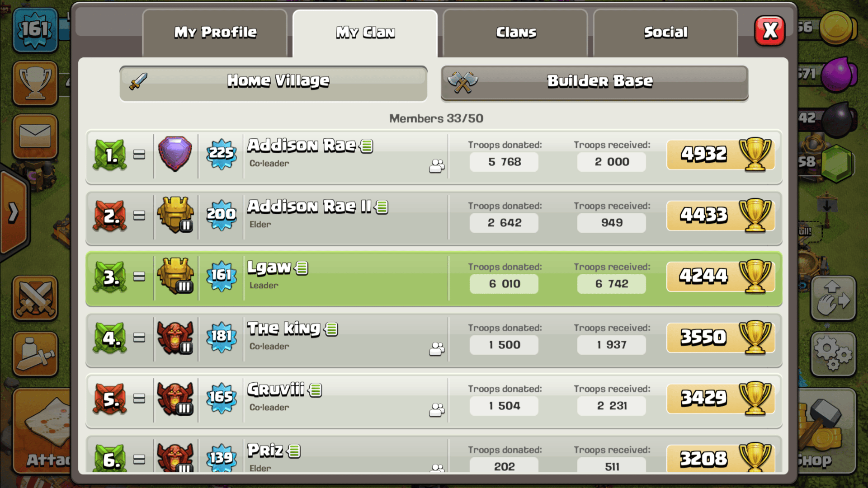The height and width of the screenshot is (488, 868).
Task: Open the crossed swords clan war icon
Action: click(35, 298)
